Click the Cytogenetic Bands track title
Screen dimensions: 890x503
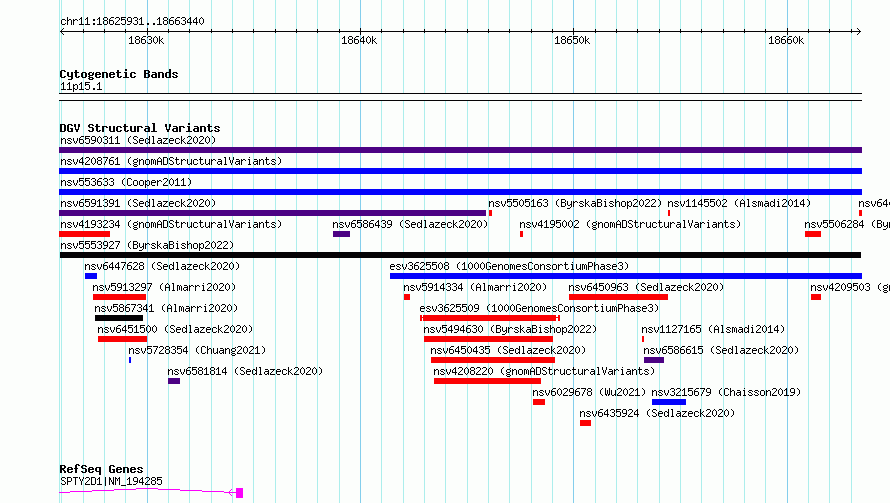point(119,74)
